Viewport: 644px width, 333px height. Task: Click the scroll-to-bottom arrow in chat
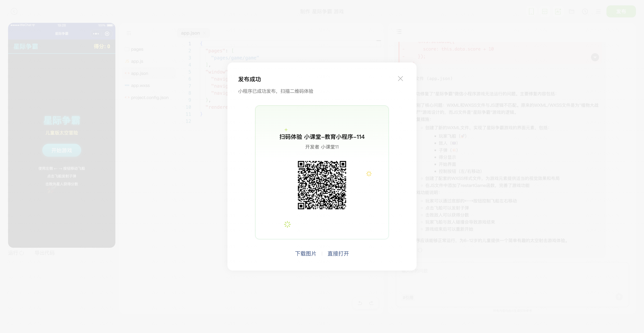tap(595, 57)
